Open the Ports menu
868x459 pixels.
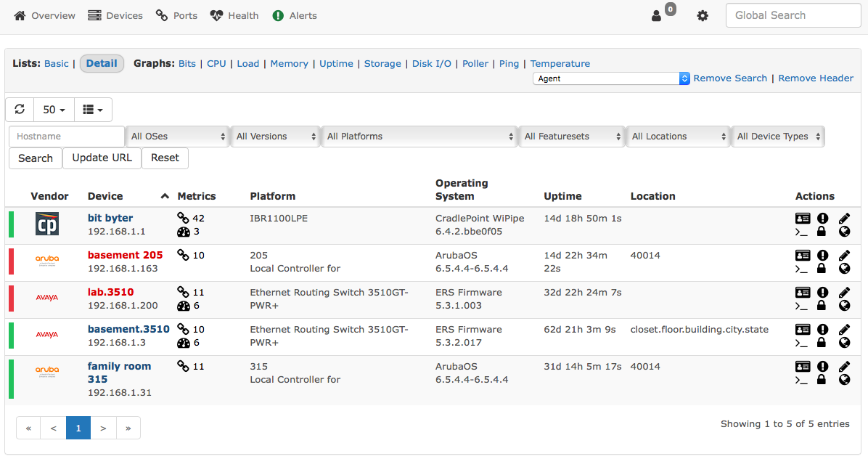176,15
